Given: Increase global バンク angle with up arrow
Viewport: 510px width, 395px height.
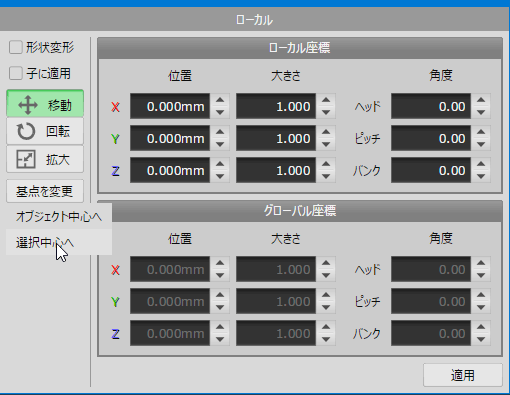Looking at the screenshot, I should click(x=481, y=327).
